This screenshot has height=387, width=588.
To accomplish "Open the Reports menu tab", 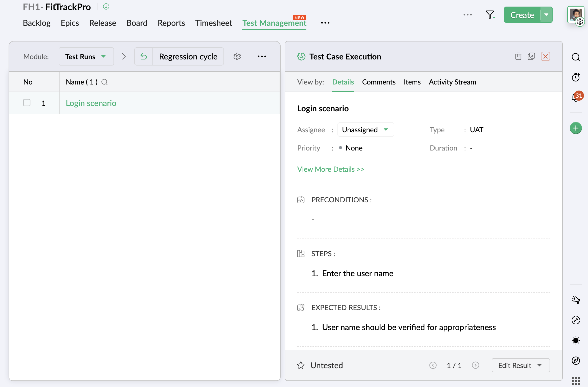I will coord(171,23).
